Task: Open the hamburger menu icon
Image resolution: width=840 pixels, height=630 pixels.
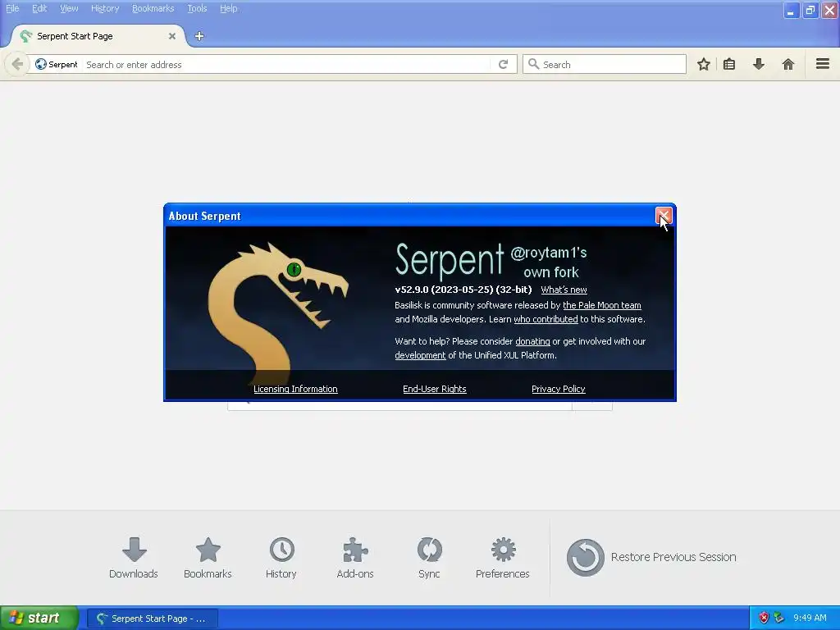Action: [823, 64]
